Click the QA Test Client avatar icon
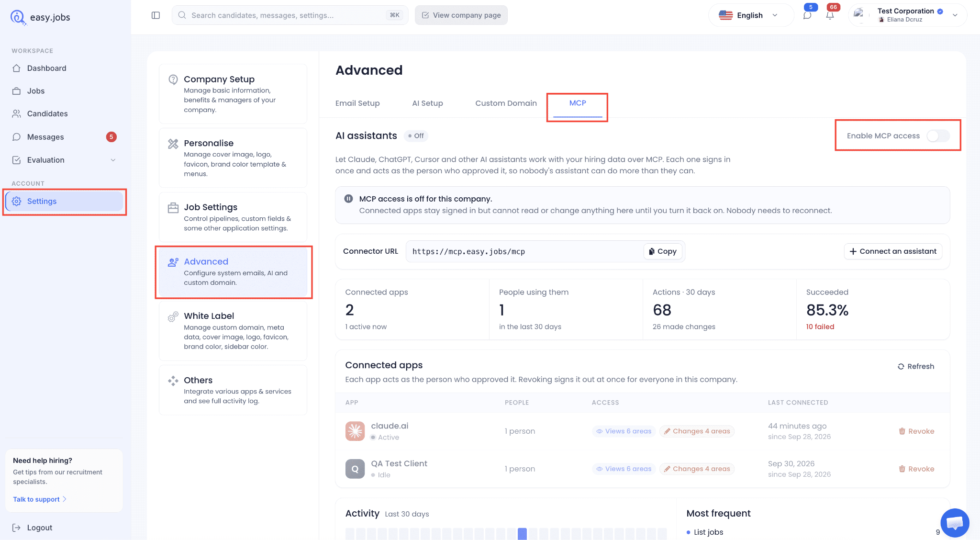980x540 pixels. pyautogui.click(x=355, y=469)
